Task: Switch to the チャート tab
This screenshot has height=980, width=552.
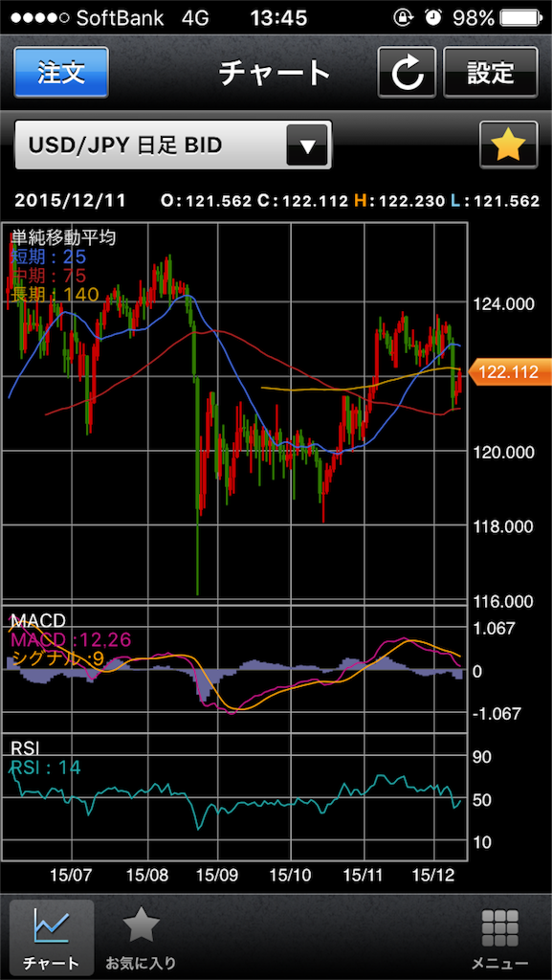Action: tap(52, 936)
